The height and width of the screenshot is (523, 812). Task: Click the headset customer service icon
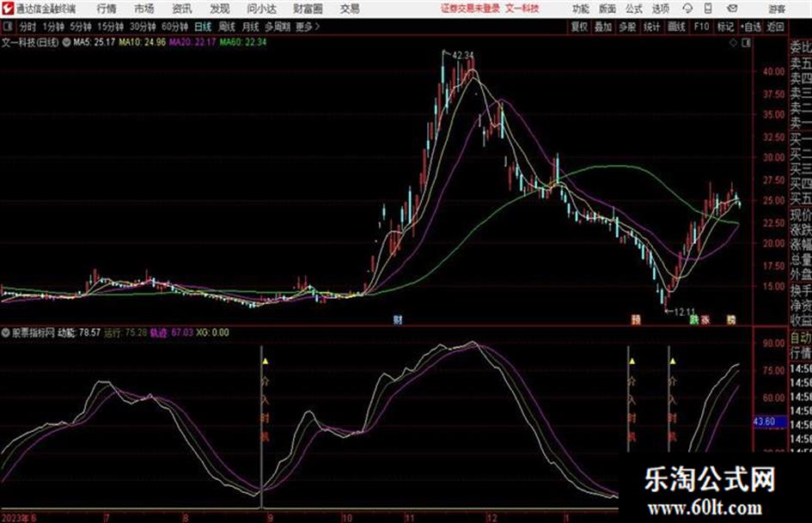click(687, 9)
